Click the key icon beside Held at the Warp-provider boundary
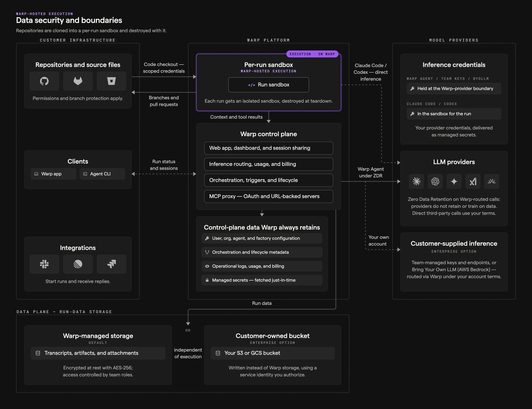Screen dimensions: 532x409 coord(412,89)
